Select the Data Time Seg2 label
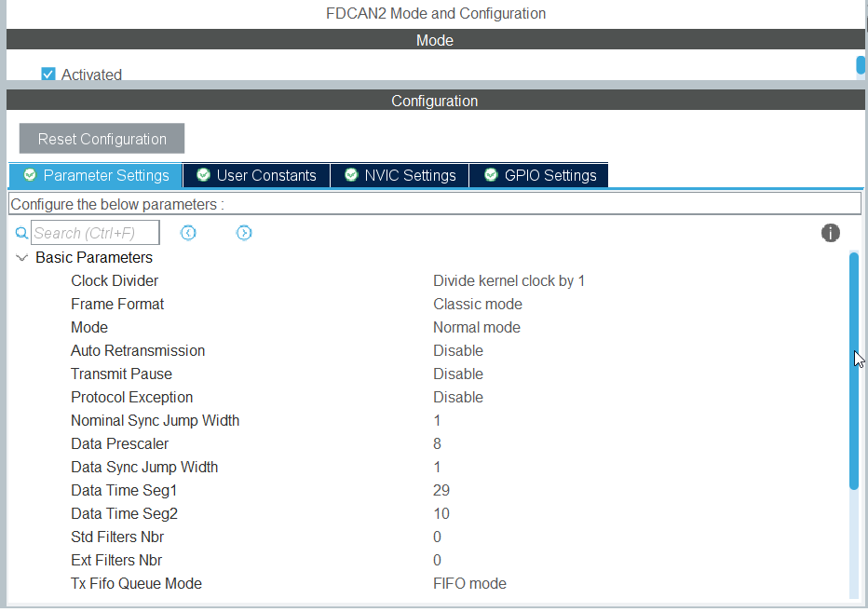Viewport: 868px width, 612px height. (124, 513)
